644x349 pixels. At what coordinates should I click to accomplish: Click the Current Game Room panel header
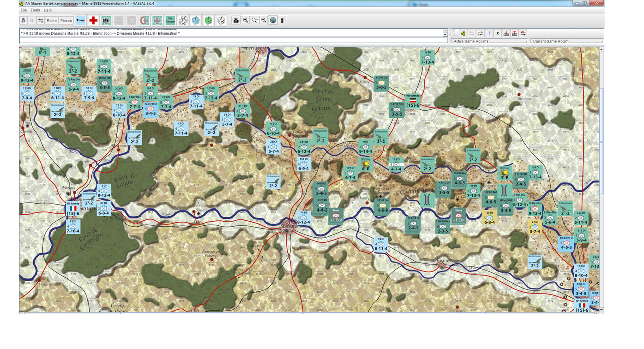click(x=550, y=41)
